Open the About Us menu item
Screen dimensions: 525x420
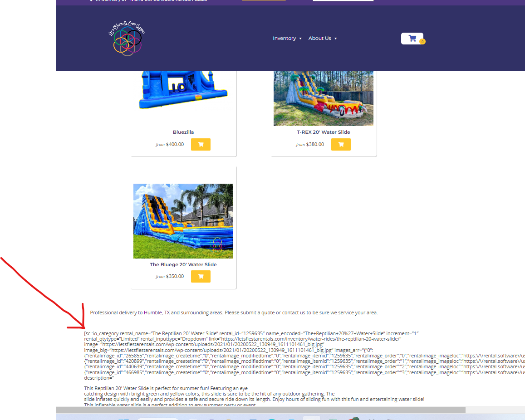point(319,39)
